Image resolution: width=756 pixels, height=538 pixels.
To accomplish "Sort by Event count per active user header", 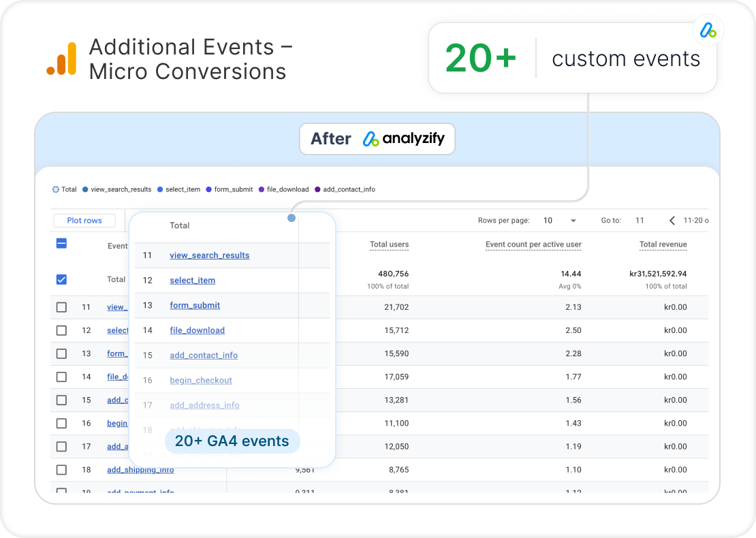I will tap(533, 244).
